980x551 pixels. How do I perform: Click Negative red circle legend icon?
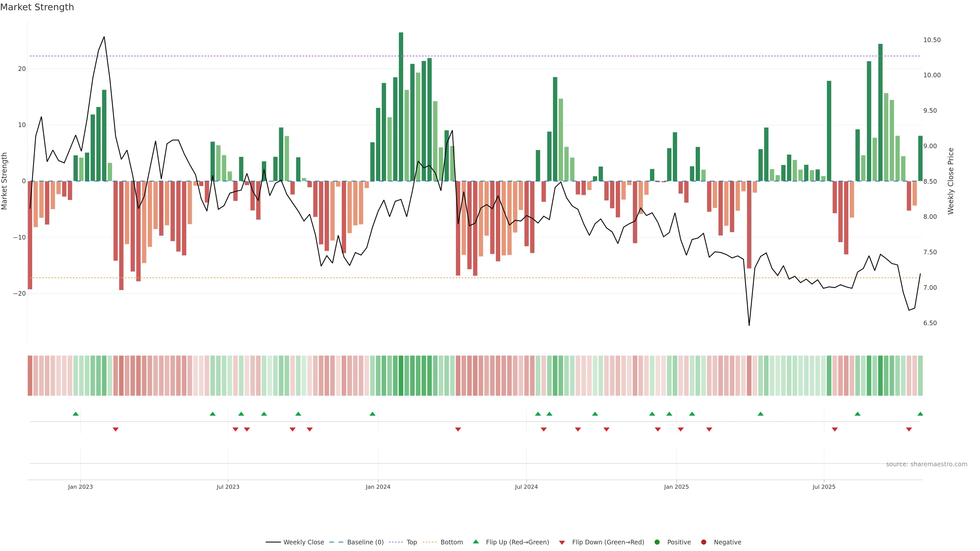[x=703, y=542]
